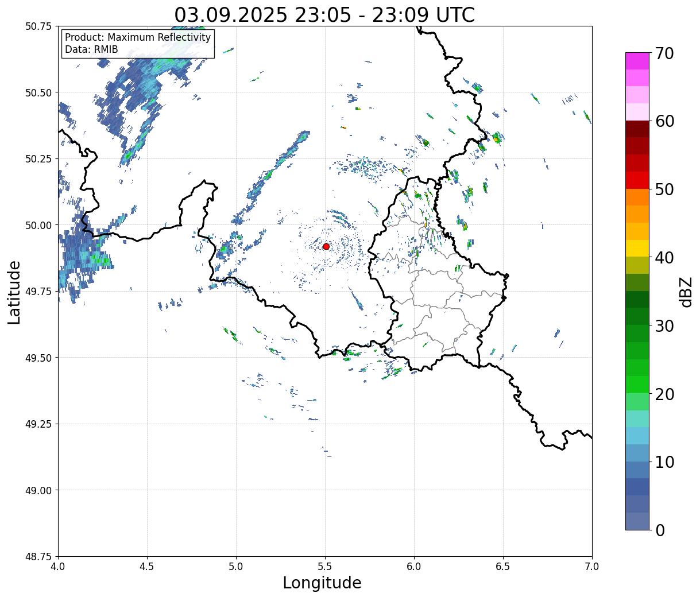
Task: Click the 40 tick on the colorbar
Action: click(x=664, y=258)
